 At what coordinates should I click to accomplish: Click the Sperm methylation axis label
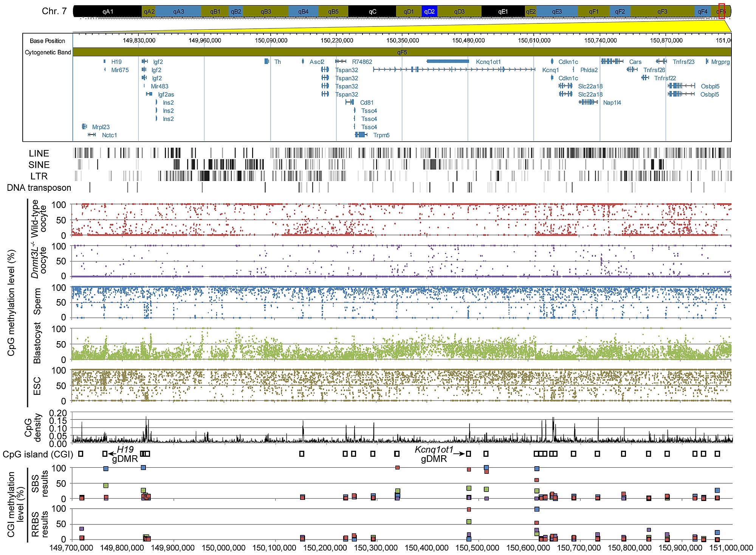click(x=37, y=301)
